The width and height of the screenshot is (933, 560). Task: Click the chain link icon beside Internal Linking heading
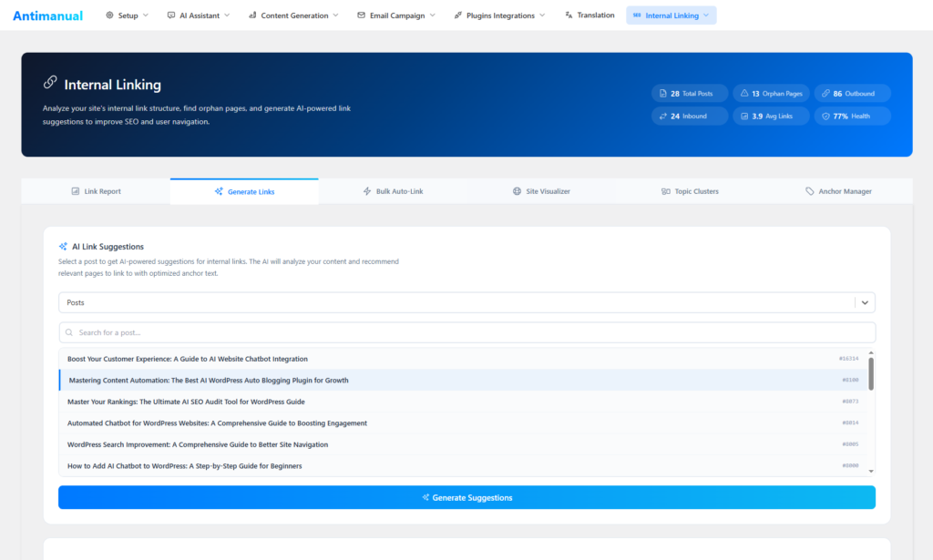pos(50,83)
